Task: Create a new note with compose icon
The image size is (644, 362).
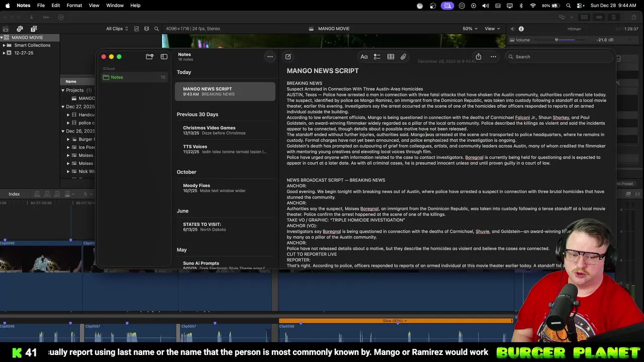Action: [x=288, y=57]
